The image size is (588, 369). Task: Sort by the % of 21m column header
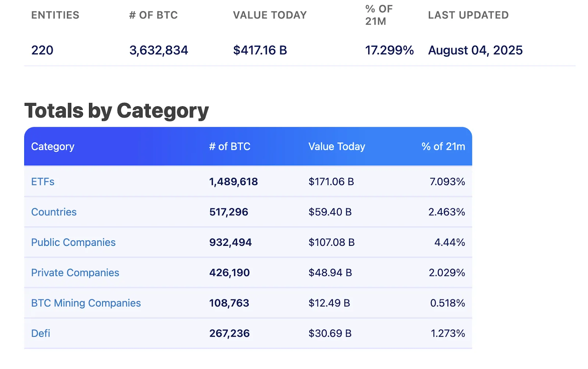pyautogui.click(x=443, y=146)
